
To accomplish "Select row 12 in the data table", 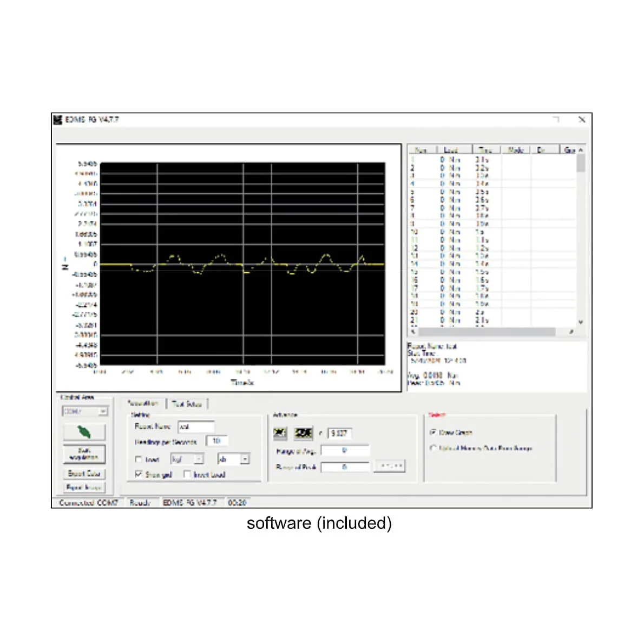I will point(492,248).
